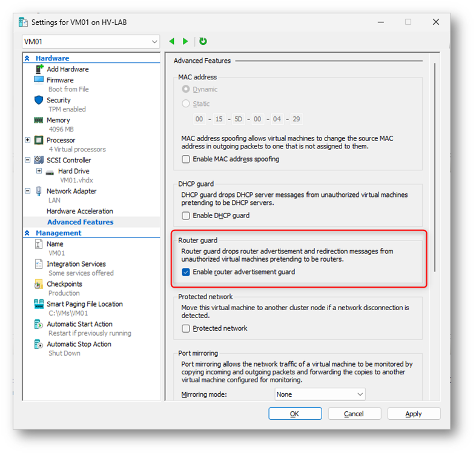Click the 4 Virtual processors text

(x=77, y=149)
